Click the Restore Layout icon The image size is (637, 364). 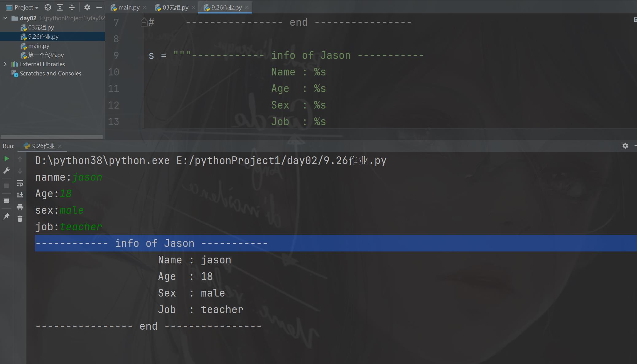(x=6, y=201)
